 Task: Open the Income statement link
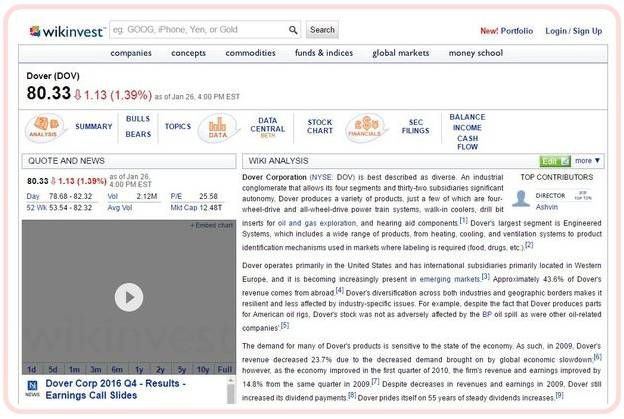click(467, 128)
